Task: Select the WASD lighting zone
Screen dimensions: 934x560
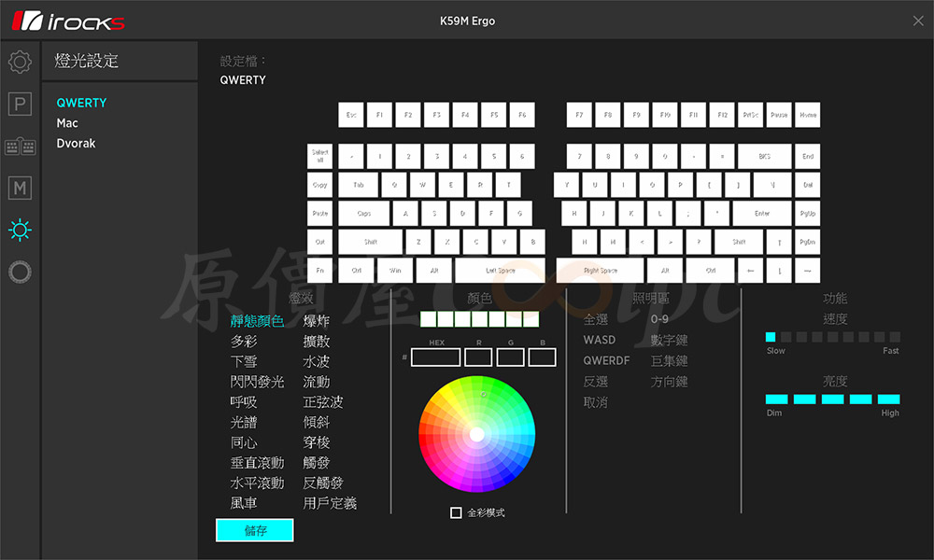Action: [x=600, y=341]
